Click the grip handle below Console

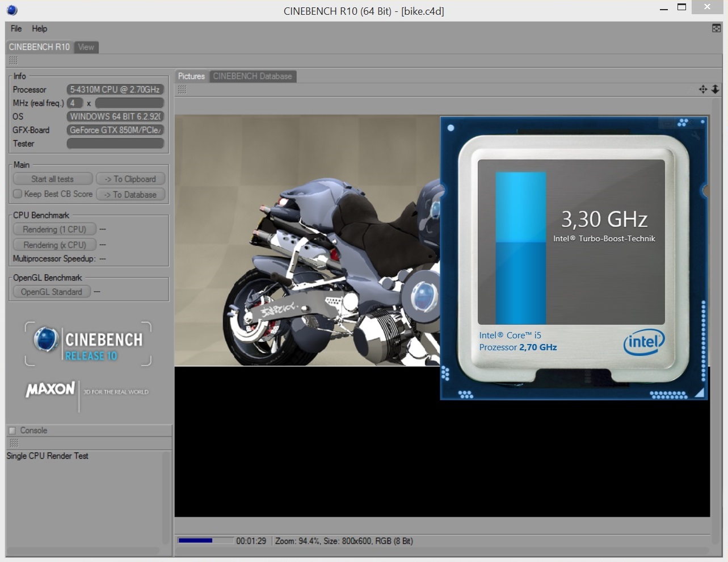[x=14, y=443]
